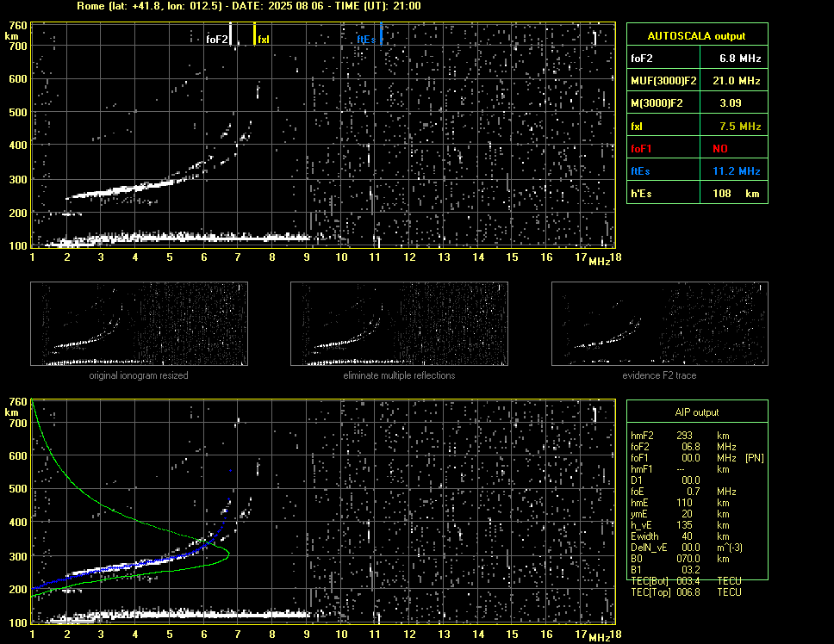The image size is (834, 644).
Task: Click the AUTOSCALA output header
Action: coord(697,35)
